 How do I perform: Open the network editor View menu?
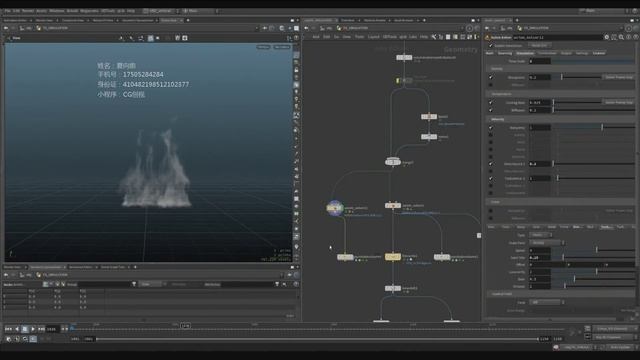tap(347, 37)
